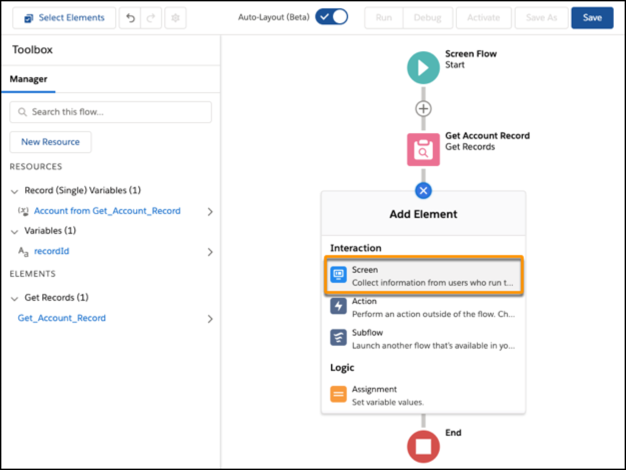The image size is (626, 470).
Task: Collapse the Get Records (1) section
Action: [15, 298]
